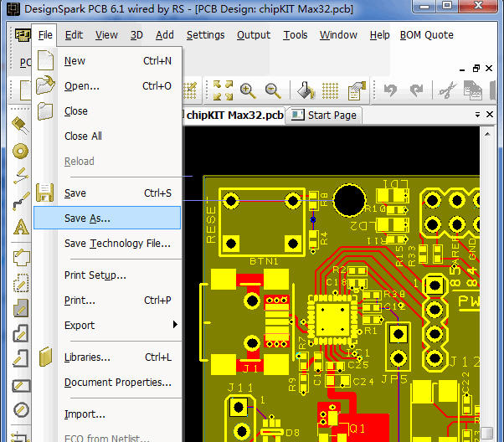Select the Add Text 'A' tool
The image size is (504, 442).
tap(21, 227)
